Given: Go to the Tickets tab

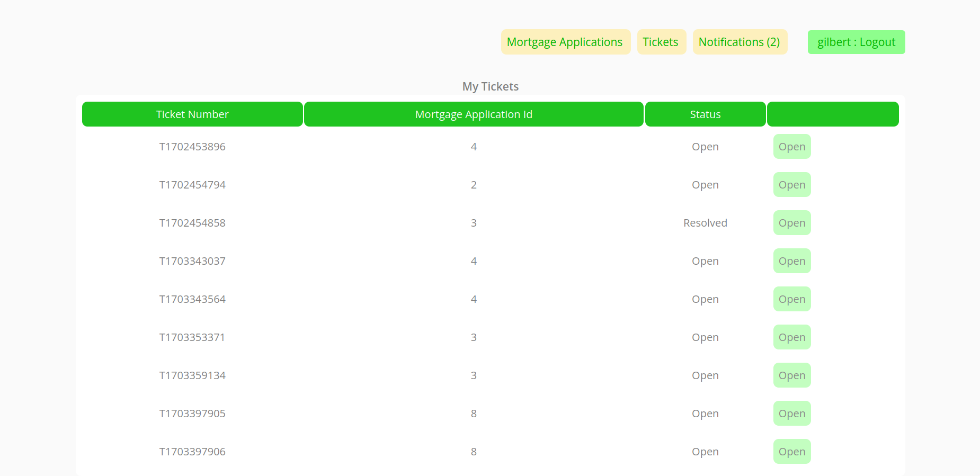Looking at the screenshot, I should [x=661, y=42].
